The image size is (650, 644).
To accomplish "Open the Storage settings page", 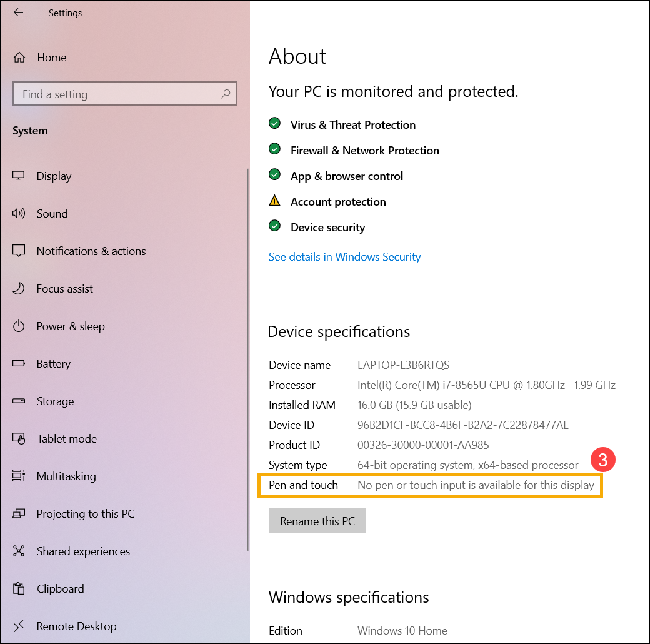I will (55, 401).
